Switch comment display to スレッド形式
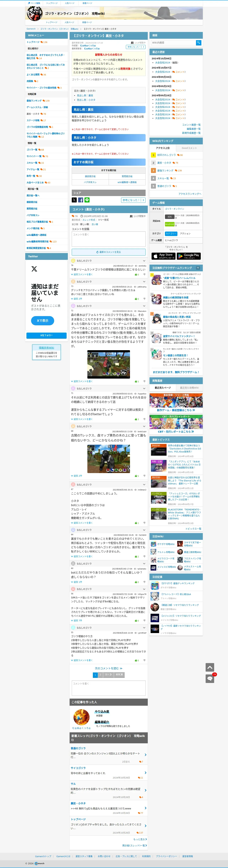228x868 pixels. [89, 220]
